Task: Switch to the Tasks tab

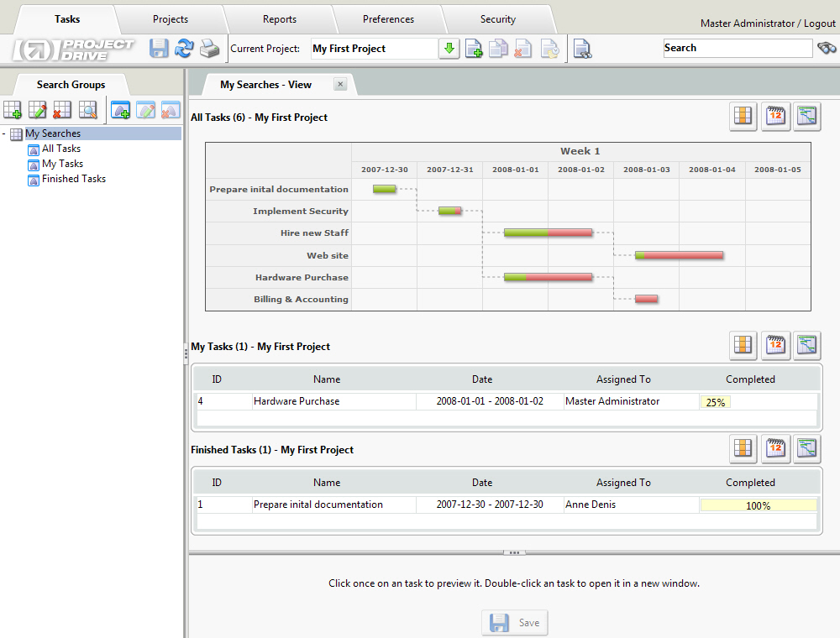Action: coord(67,19)
